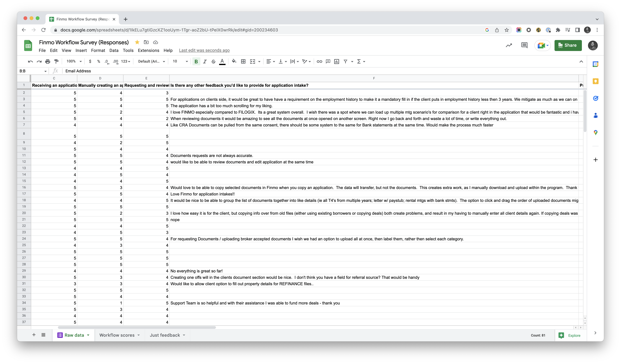Insert a link using chain icon
The width and height of the screenshot is (621, 364).
tap(319, 61)
